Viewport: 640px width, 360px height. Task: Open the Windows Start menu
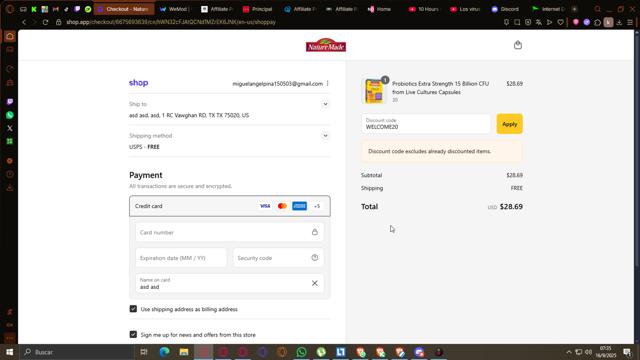click(x=9, y=352)
